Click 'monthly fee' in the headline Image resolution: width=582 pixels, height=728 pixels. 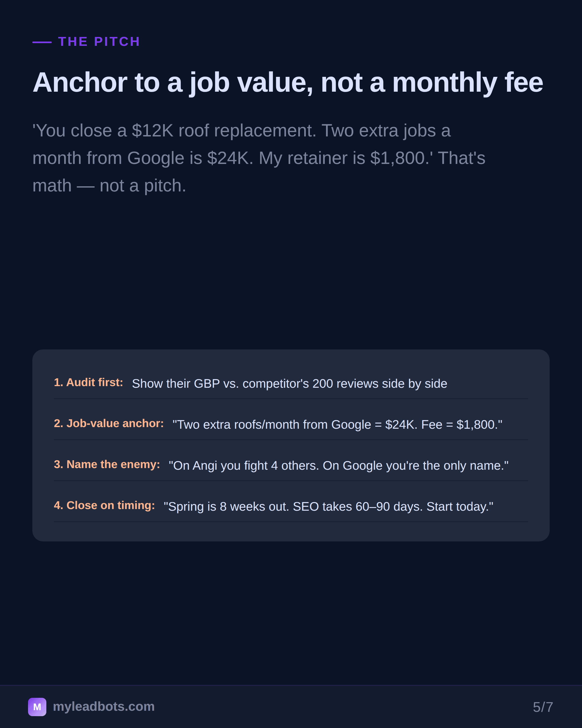click(468, 83)
